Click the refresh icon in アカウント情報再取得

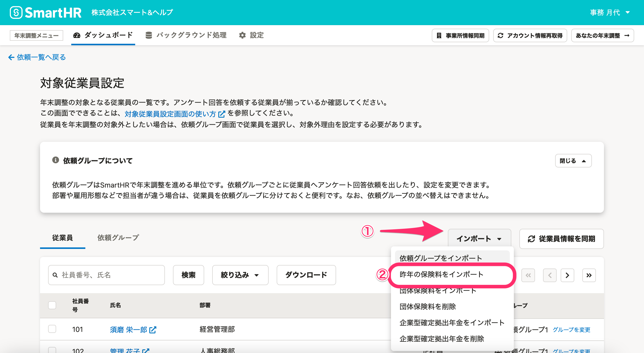(x=500, y=35)
